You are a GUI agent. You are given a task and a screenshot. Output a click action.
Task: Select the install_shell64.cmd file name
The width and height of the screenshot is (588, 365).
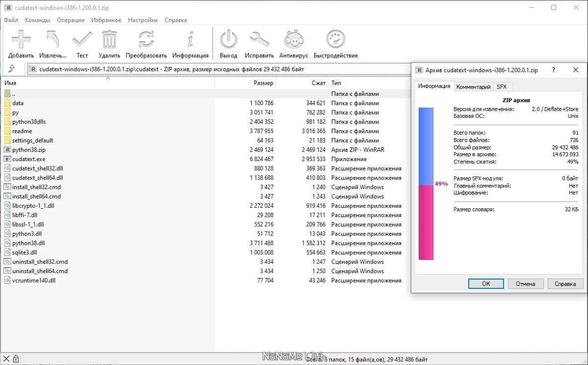36,197
